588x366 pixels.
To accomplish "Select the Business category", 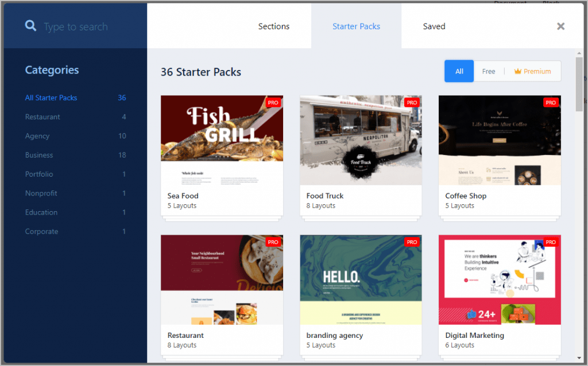I will (39, 155).
